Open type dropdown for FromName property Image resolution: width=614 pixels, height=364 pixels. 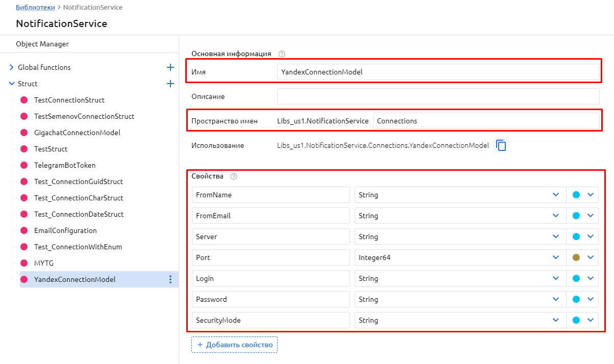coord(555,195)
